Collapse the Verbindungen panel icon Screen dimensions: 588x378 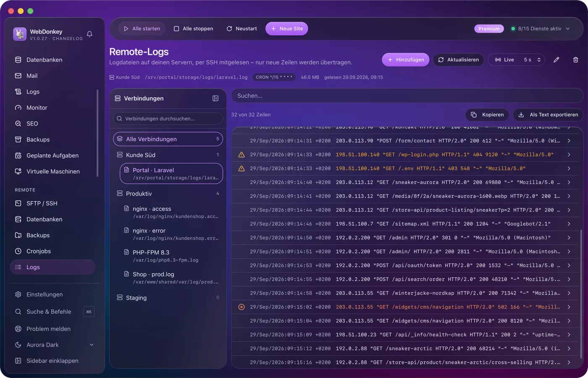pyautogui.click(x=215, y=98)
